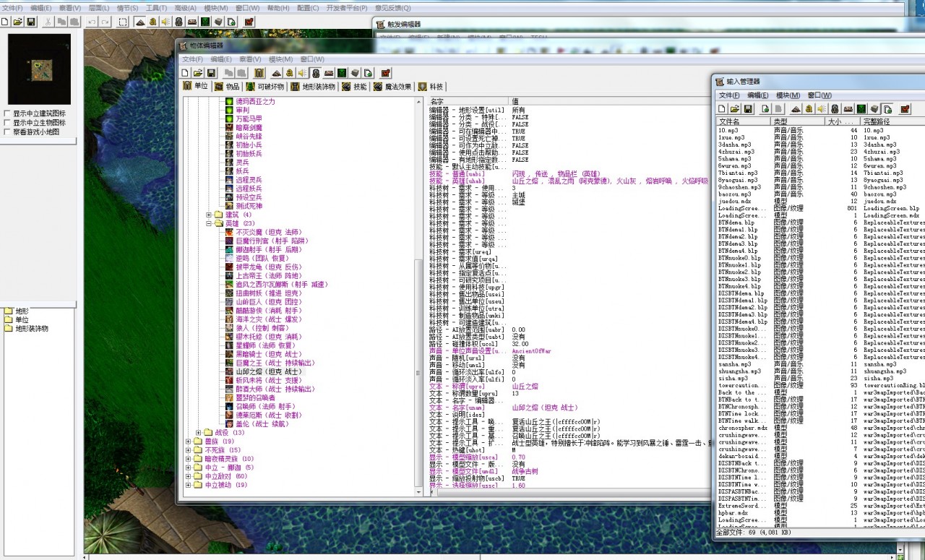This screenshot has height=560, width=925.
Task: Expand the 中立被动 (19) folder
Action: [189, 485]
